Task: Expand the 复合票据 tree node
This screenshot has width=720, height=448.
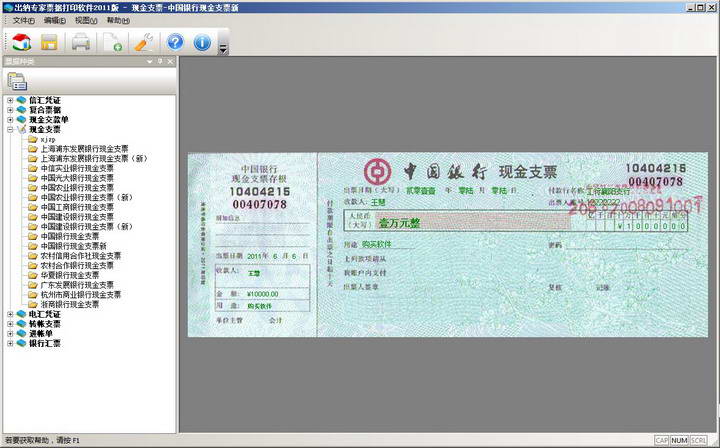Action: pyautogui.click(x=10, y=110)
